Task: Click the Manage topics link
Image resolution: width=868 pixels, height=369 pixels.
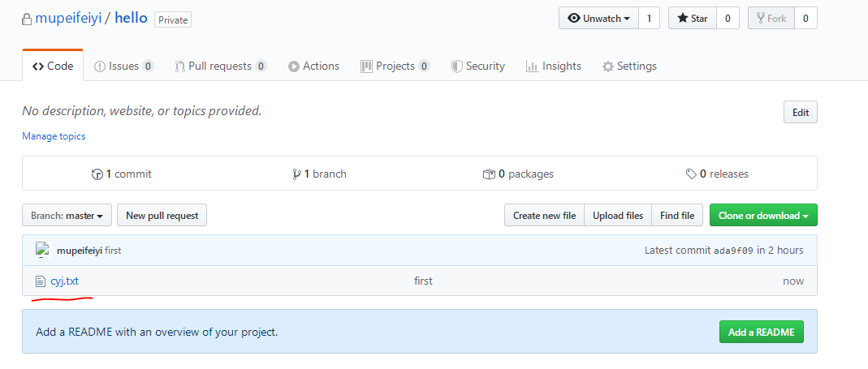Action: click(54, 136)
